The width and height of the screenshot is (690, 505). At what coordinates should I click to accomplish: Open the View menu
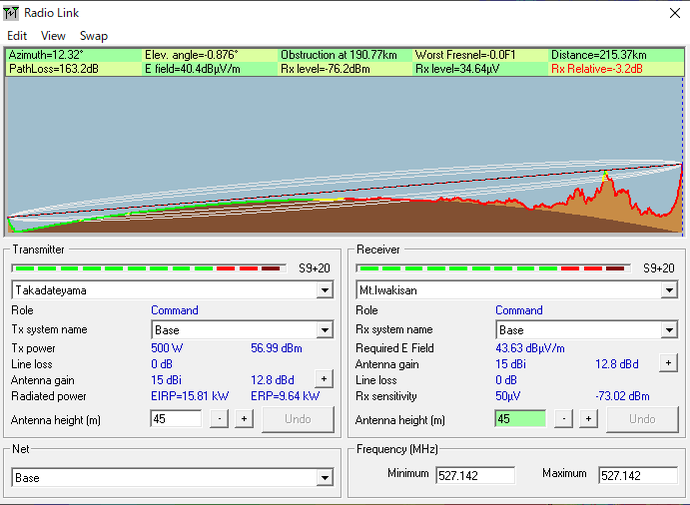(x=53, y=36)
